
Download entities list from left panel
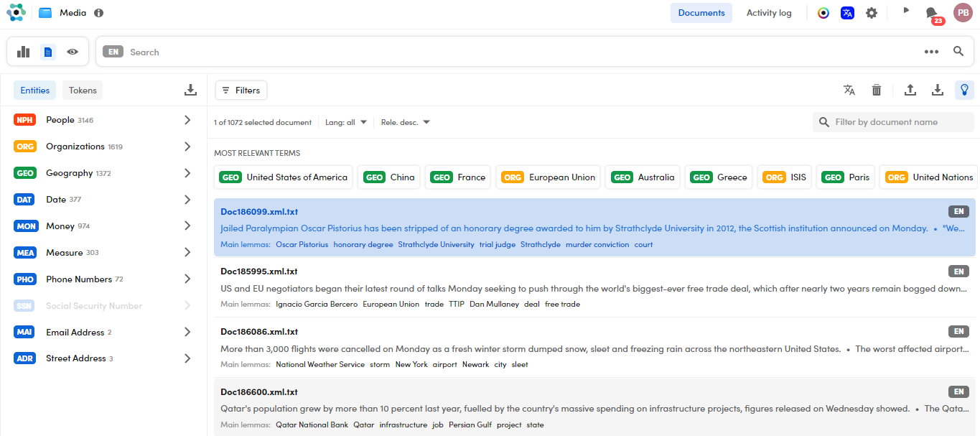coord(190,90)
